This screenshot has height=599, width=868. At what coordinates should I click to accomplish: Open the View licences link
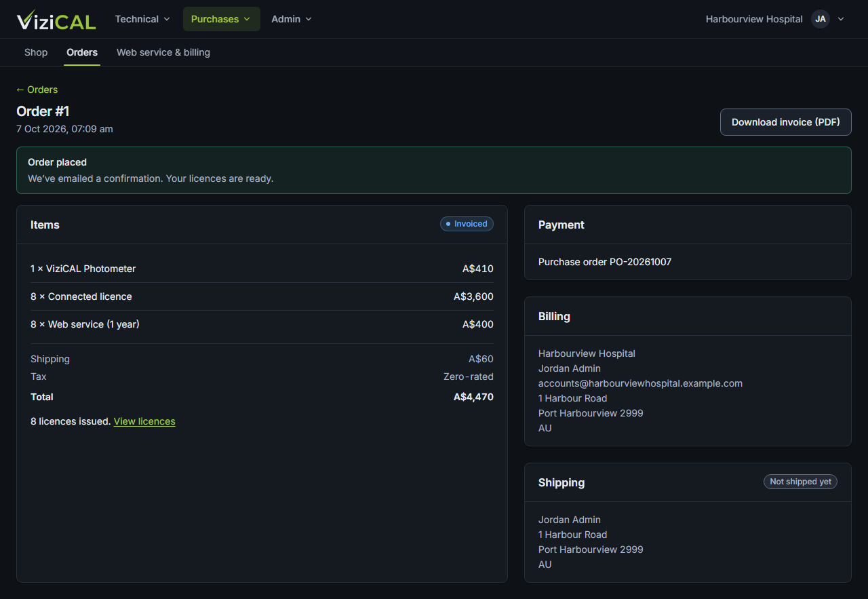[x=144, y=421]
